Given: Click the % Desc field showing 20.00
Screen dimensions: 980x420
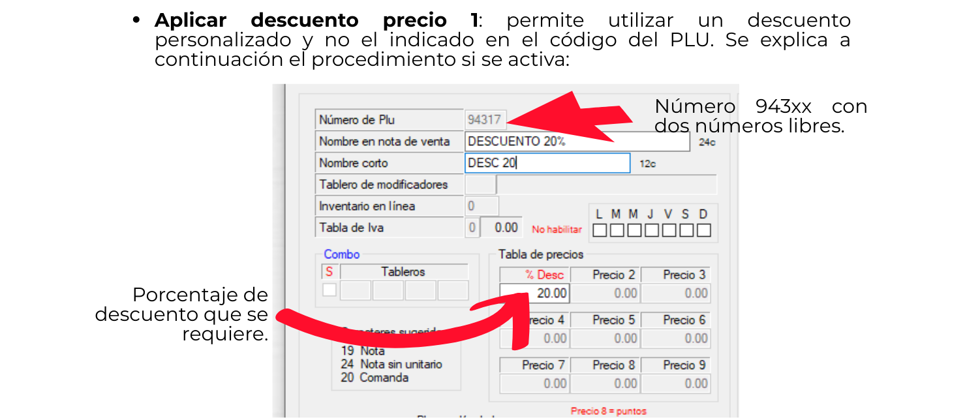Looking at the screenshot, I should tap(534, 293).
